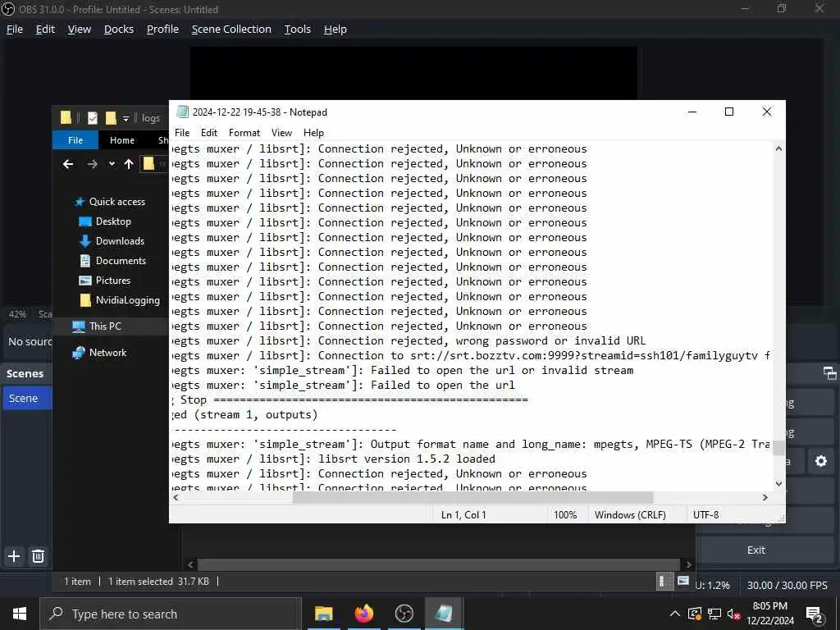This screenshot has height=630, width=840.
Task: Remove the selected scene using the trash icon
Action: pos(38,556)
